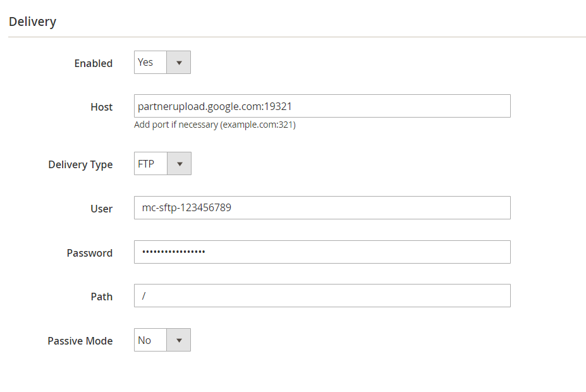
Task: Click the Path field label
Action: click(102, 297)
